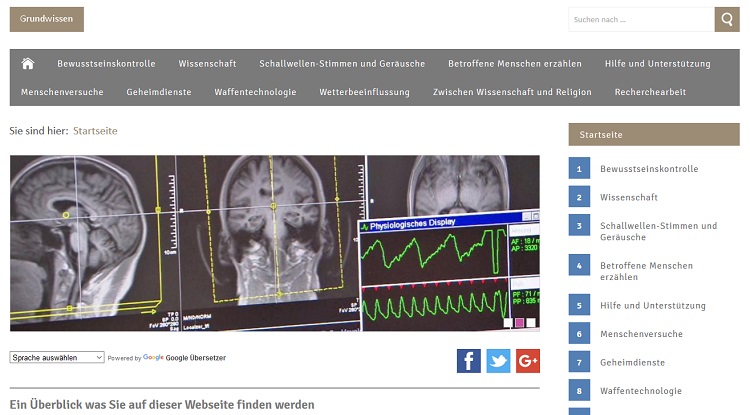
Task: Open Betroffene Menschen erzählen nav item
Action: pyautogui.click(x=515, y=64)
